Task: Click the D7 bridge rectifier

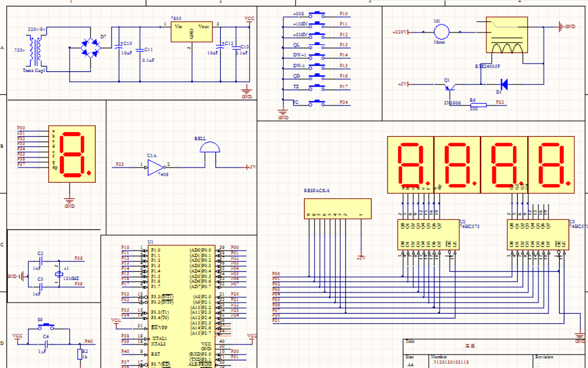Action: [x=90, y=48]
